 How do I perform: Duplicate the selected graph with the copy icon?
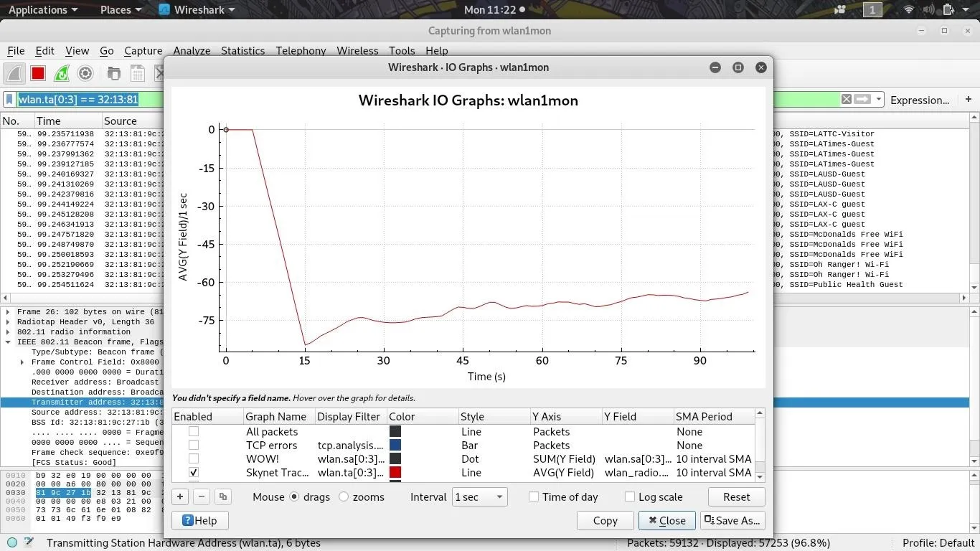coord(223,496)
